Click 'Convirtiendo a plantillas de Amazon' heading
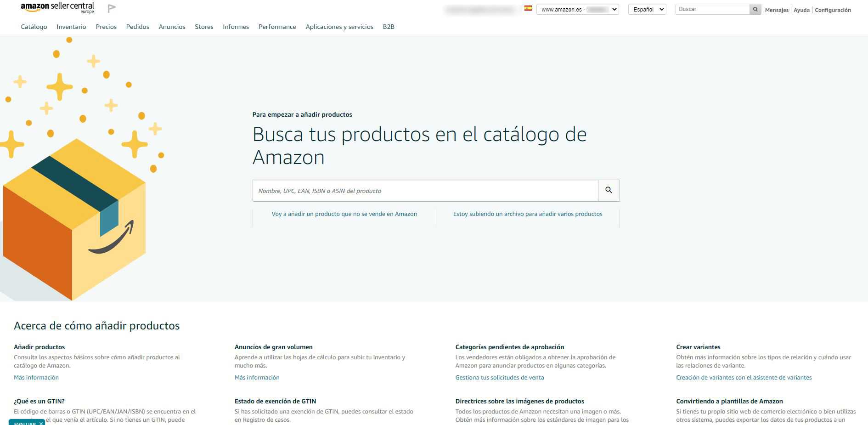 729,401
